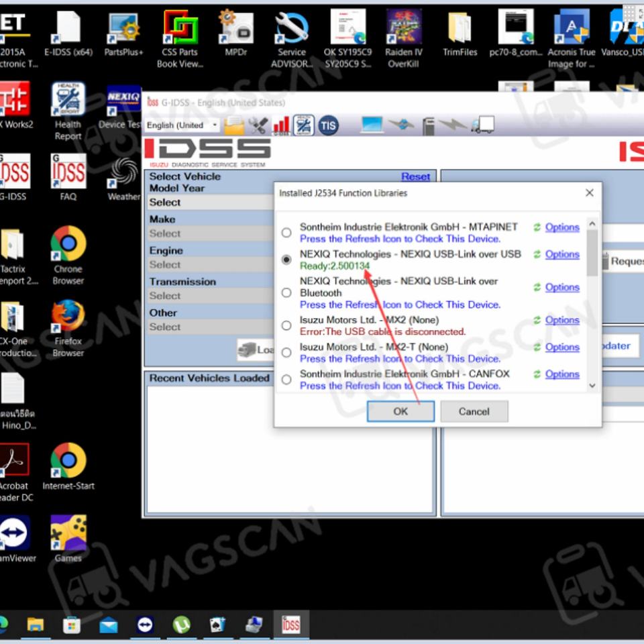The width and height of the screenshot is (644, 644).
Task: Click Options link for Sontheim MTAPINET
Action: [562, 227]
